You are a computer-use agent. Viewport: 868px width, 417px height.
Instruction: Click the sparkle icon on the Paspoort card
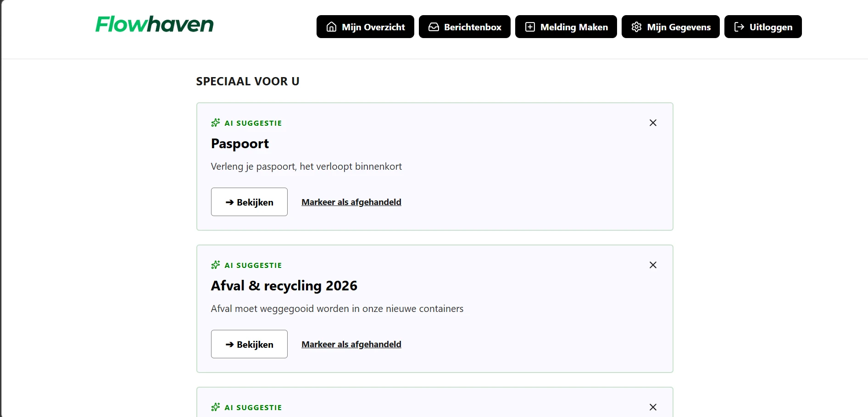tap(215, 122)
